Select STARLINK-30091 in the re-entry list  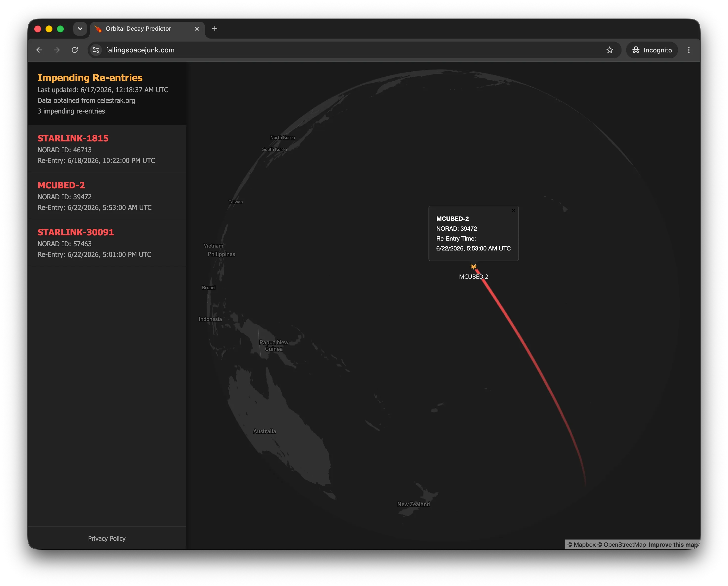point(107,243)
